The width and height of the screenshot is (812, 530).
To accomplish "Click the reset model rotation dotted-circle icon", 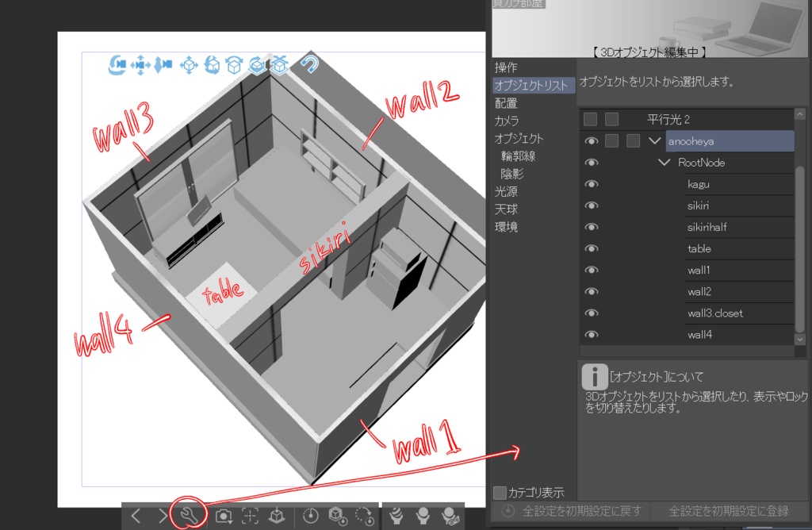I will (365, 516).
